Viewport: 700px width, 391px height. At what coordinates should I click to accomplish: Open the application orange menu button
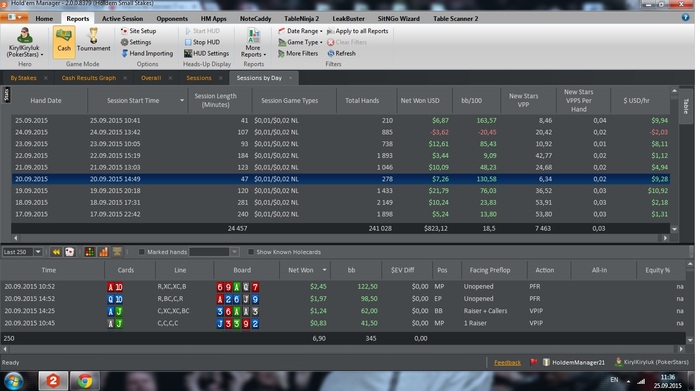pos(14,17)
